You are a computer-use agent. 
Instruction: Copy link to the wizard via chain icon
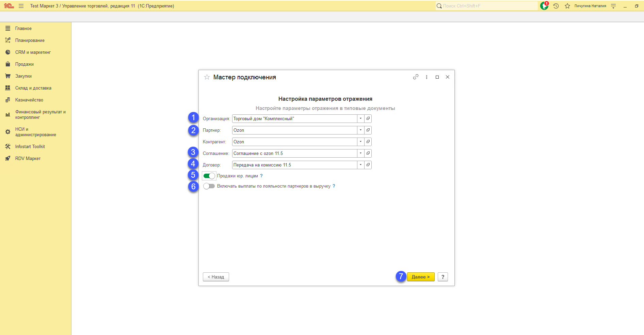pyautogui.click(x=416, y=77)
